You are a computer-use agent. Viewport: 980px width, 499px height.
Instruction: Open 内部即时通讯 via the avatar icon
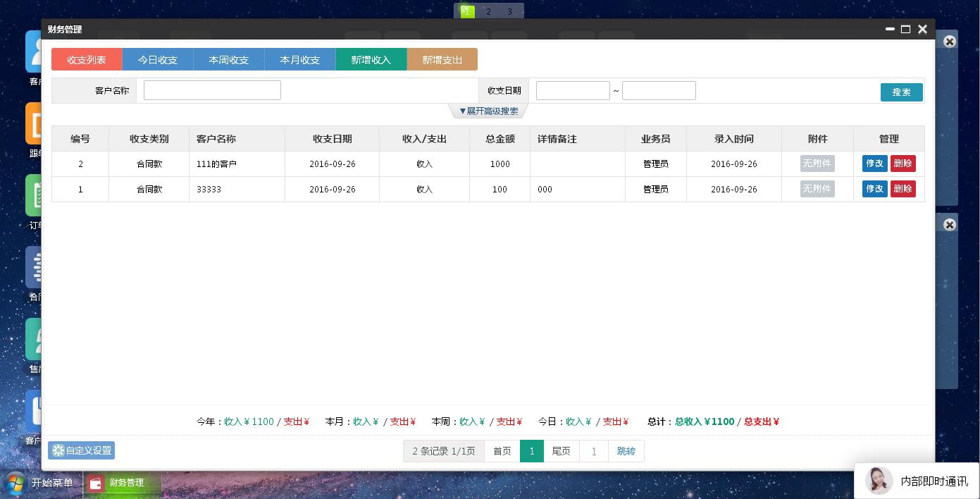[x=879, y=481]
